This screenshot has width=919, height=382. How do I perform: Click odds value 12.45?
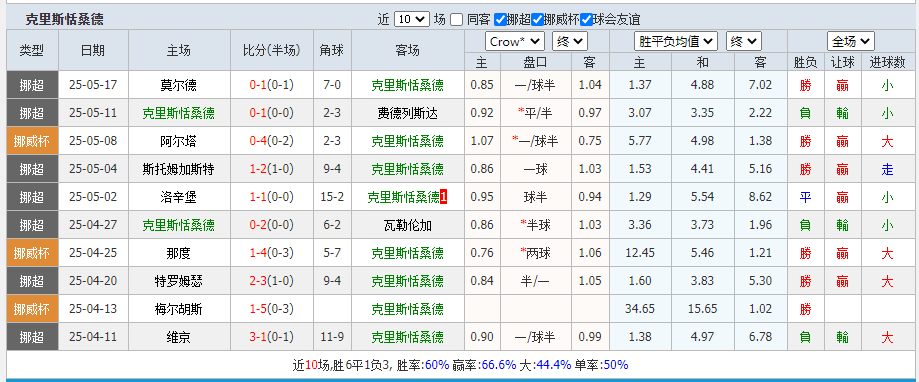(x=640, y=253)
